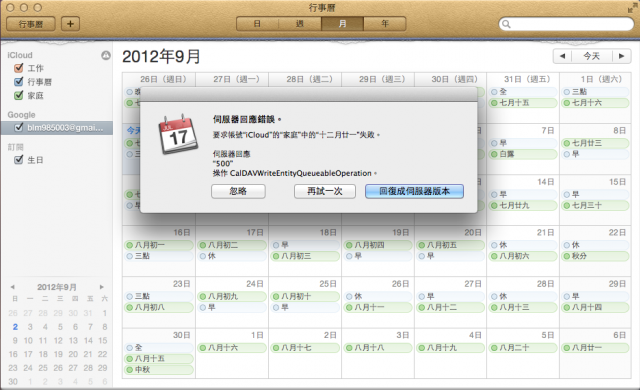Toggle the 工作 calendar checkbox

pos(18,68)
